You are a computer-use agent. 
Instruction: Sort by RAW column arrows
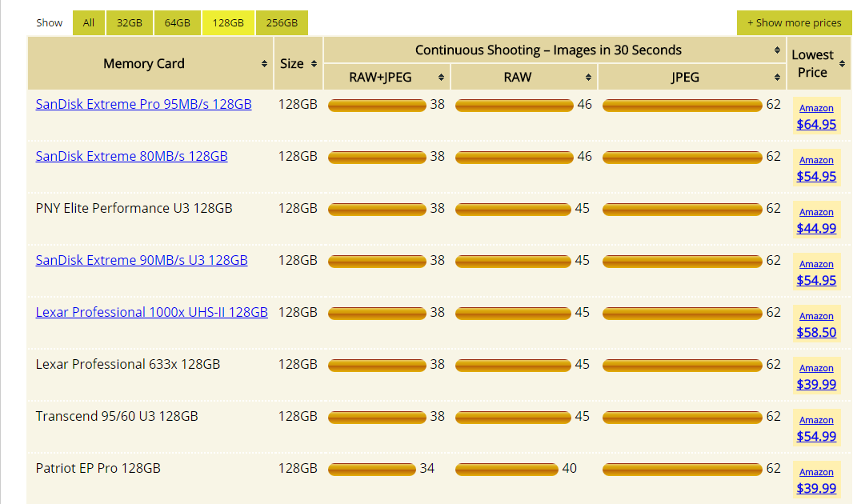588,78
